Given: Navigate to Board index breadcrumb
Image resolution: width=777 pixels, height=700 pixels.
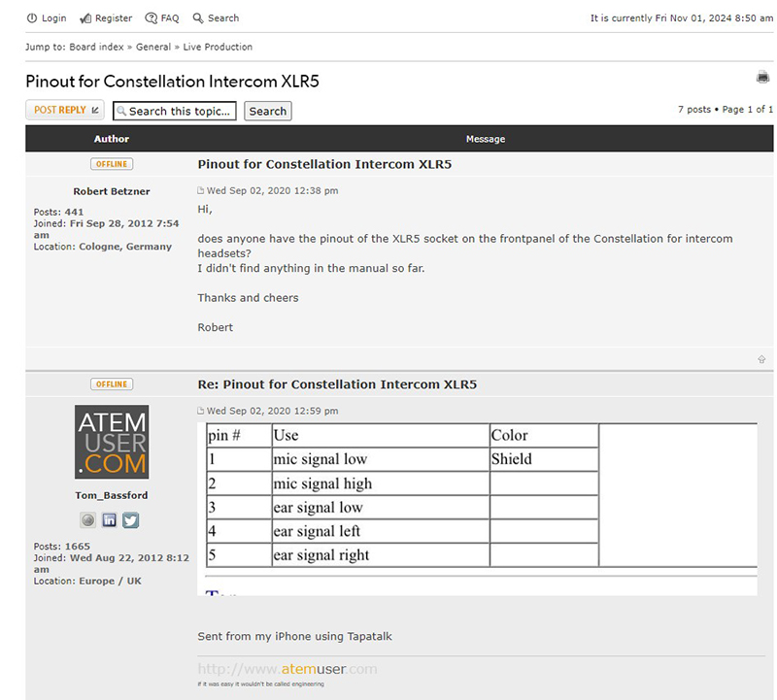Looking at the screenshot, I should coord(96,47).
